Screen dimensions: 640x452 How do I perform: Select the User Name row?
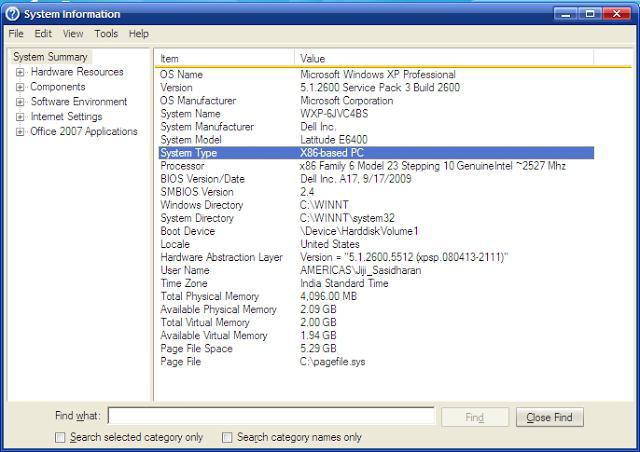376,270
